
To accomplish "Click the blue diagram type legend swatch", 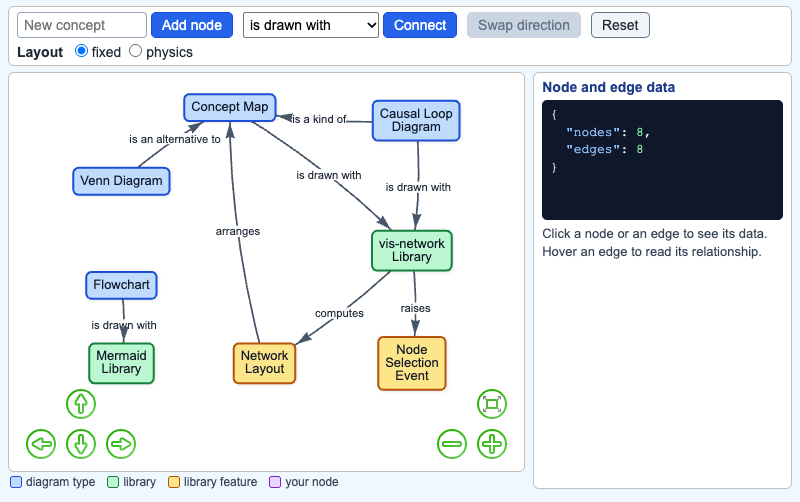I will pyautogui.click(x=16, y=482).
